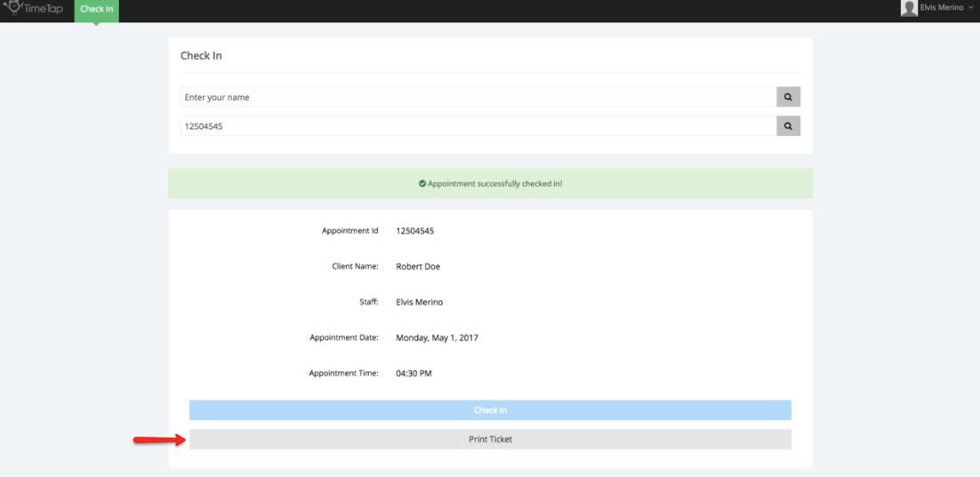The image size is (980, 477).
Task: Click the green checkmark in success message
Action: (422, 184)
